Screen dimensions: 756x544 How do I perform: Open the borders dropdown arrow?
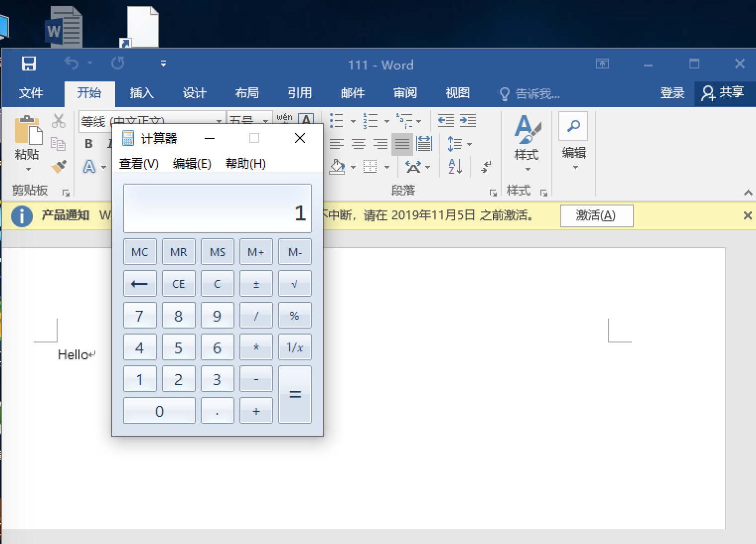pos(387,167)
